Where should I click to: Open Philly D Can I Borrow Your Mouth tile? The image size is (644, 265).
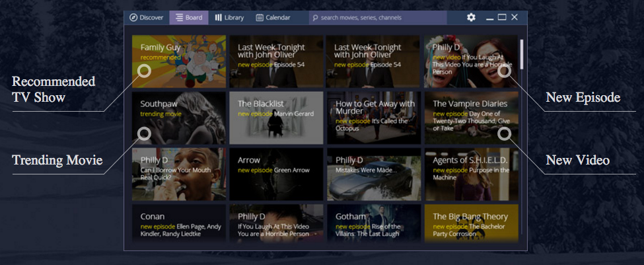(179, 174)
